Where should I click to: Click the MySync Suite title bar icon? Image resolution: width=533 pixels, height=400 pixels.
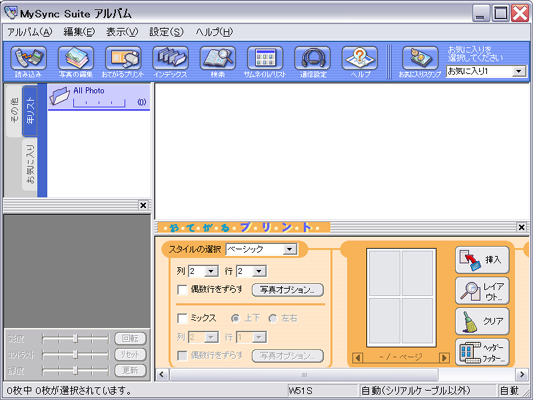pos(10,13)
